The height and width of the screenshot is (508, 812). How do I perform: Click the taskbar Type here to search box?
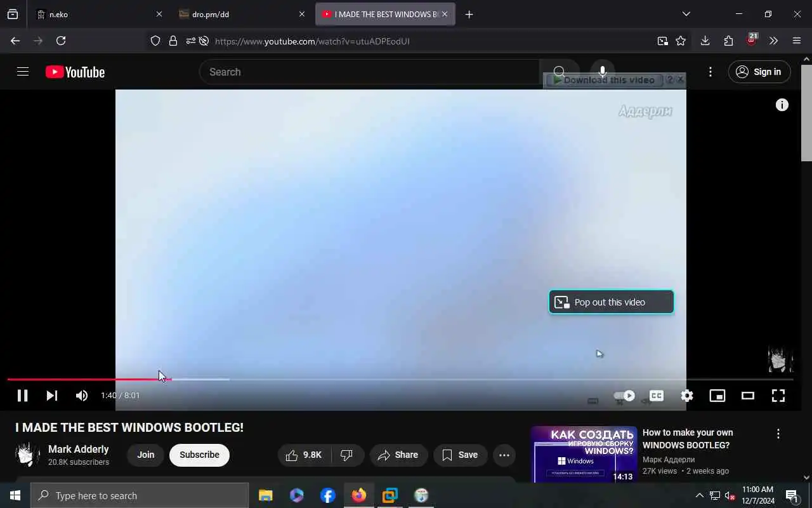(x=140, y=495)
